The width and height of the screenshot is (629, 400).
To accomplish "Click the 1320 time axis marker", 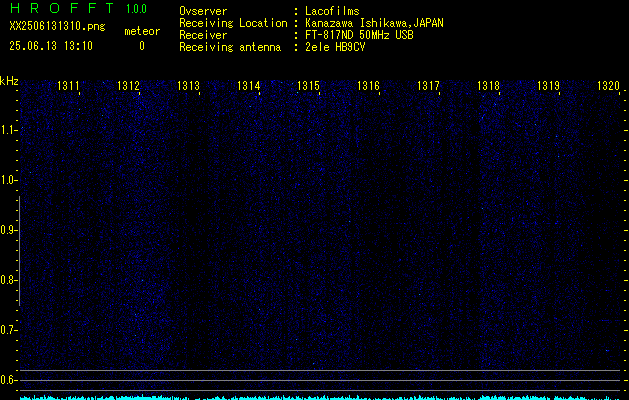I will click(x=608, y=85).
